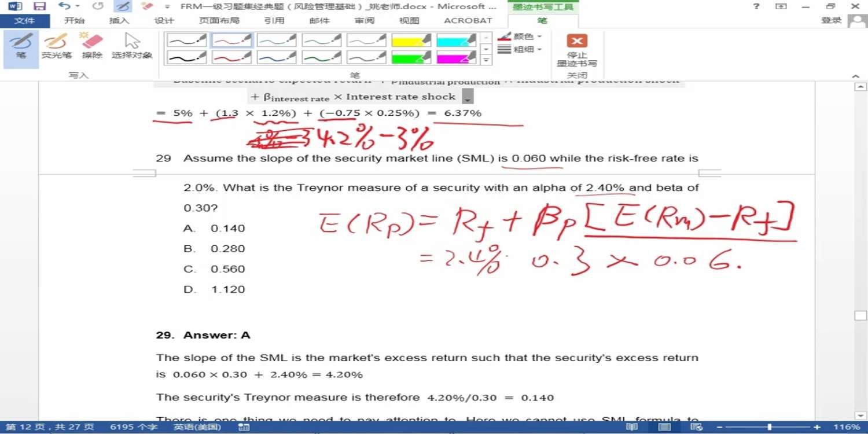Pick the green highlighter pen
The width and height of the screenshot is (868, 434).
pyautogui.click(x=411, y=57)
